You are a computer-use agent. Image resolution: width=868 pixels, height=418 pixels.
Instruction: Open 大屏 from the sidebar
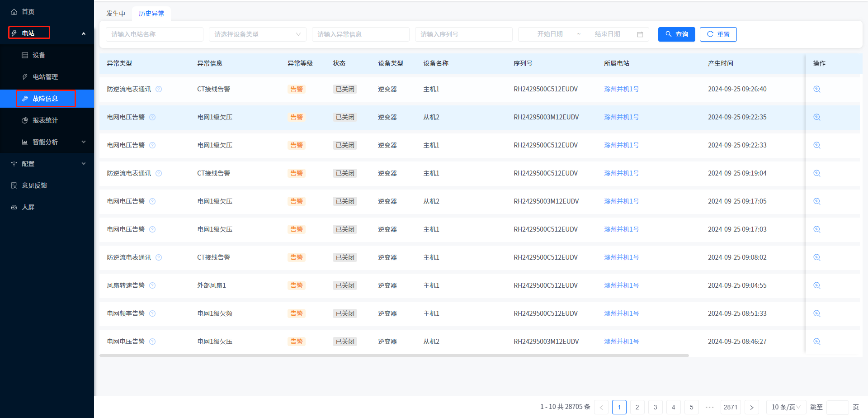click(x=28, y=207)
